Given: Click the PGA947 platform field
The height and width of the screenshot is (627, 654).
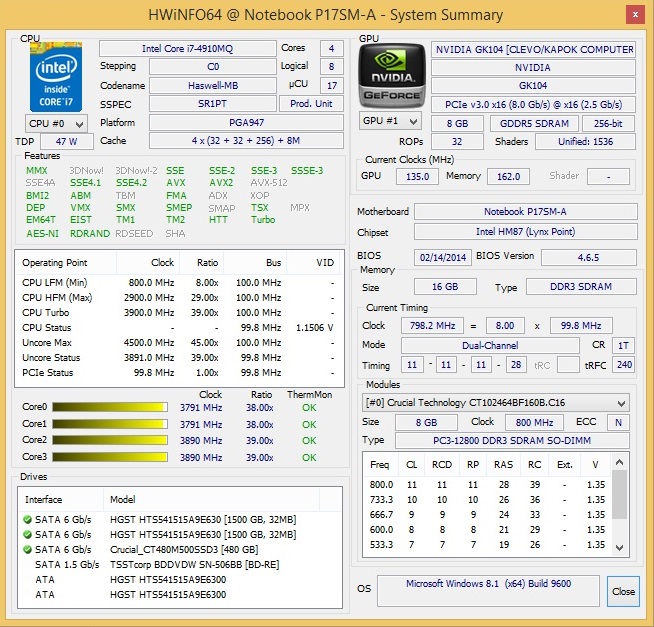Looking at the screenshot, I should pos(246,123).
